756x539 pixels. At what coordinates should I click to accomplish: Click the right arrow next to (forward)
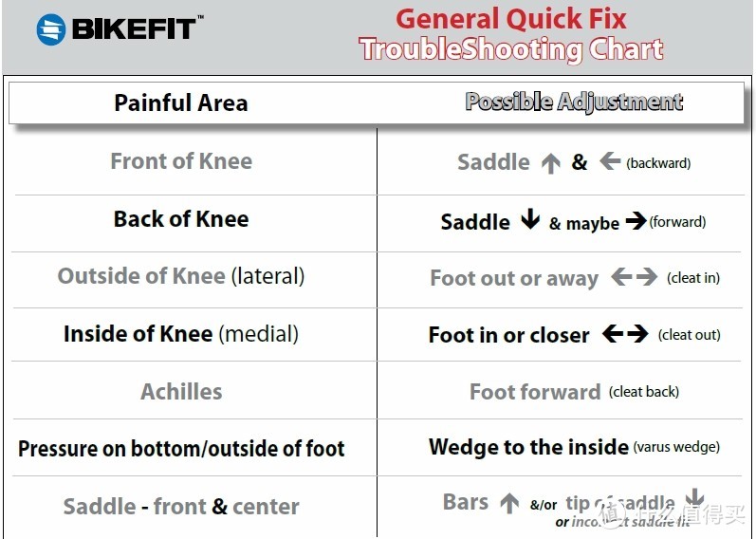(636, 222)
